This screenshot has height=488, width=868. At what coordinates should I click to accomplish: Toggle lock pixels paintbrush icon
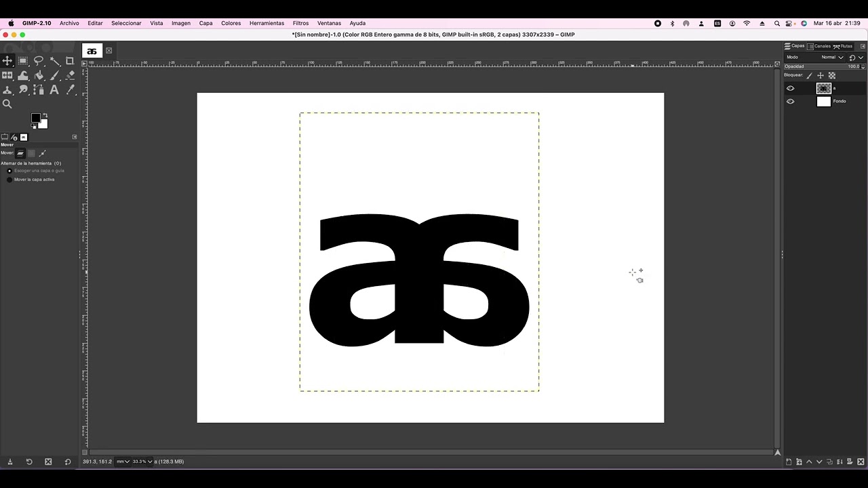pyautogui.click(x=810, y=76)
